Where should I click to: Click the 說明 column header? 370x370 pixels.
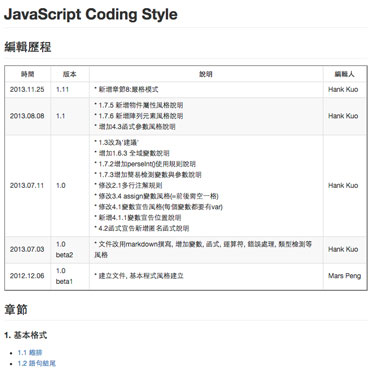[206, 74]
